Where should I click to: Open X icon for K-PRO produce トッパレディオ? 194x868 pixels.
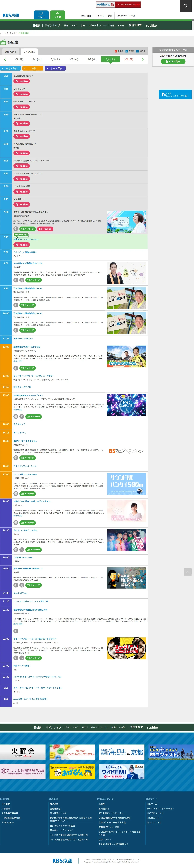pos(22,416)
